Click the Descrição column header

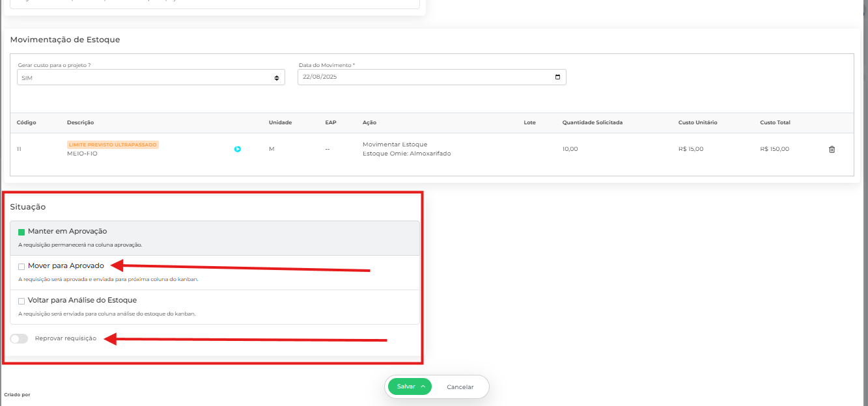(81, 122)
